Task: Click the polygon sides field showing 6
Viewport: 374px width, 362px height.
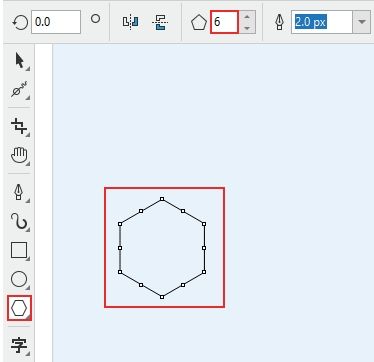Action: (224, 22)
